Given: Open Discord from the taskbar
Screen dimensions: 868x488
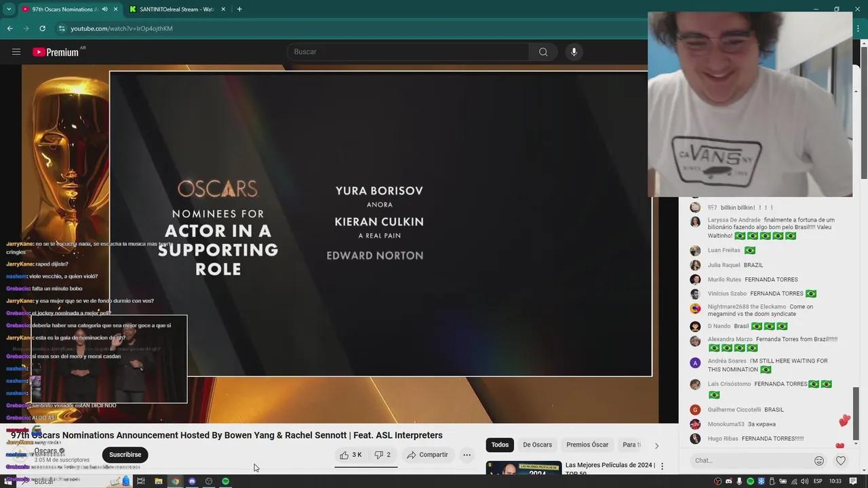Looking at the screenshot, I should point(193,481).
